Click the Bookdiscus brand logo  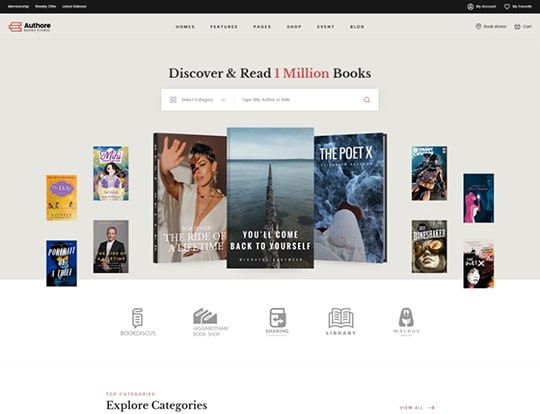(138, 322)
